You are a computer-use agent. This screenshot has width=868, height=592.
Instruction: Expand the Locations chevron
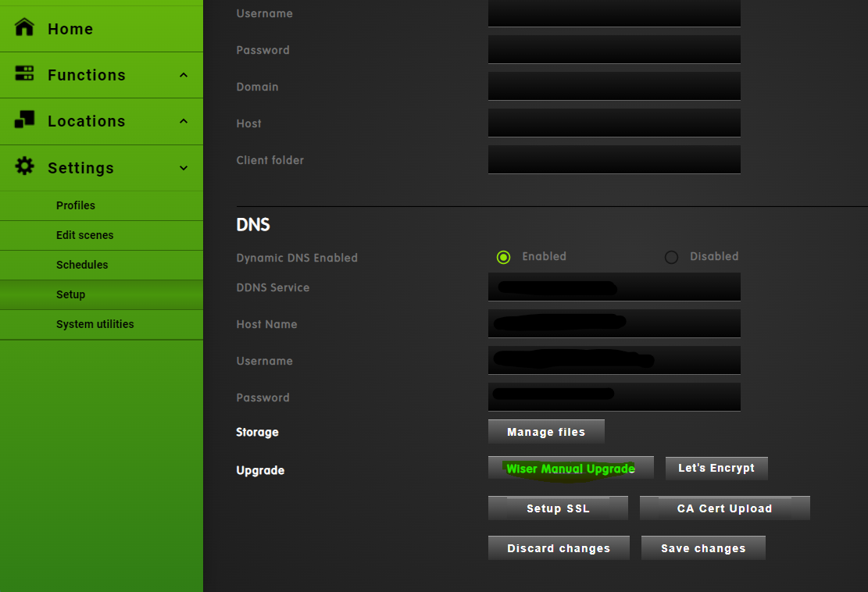click(184, 121)
